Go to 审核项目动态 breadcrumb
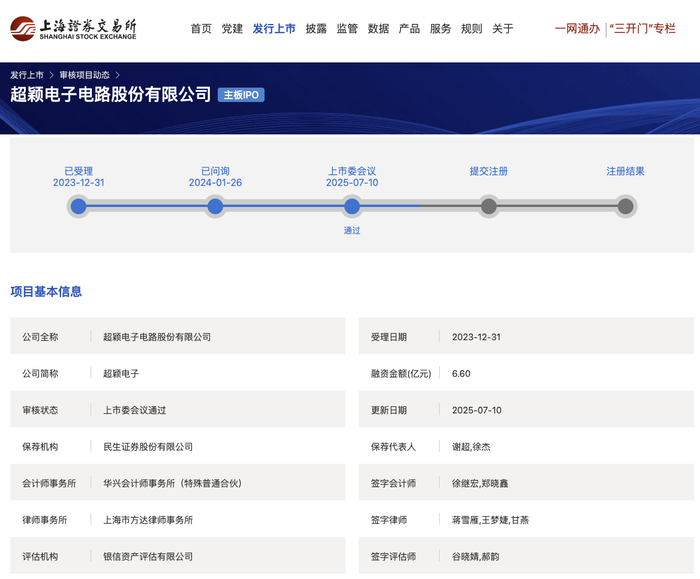The image size is (700, 579). (85, 75)
